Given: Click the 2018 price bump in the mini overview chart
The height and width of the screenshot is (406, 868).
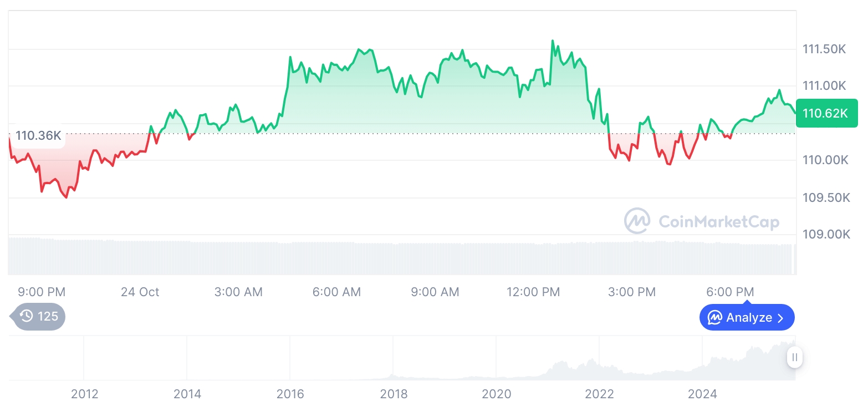Looking at the screenshot, I should tap(393, 374).
